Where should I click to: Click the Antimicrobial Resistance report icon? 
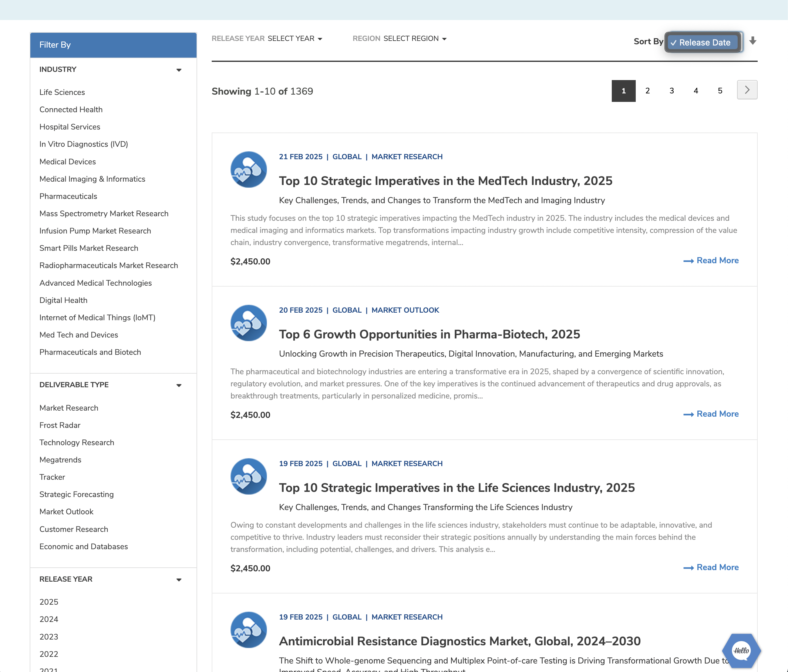pyautogui.click(x=248, y=630)
